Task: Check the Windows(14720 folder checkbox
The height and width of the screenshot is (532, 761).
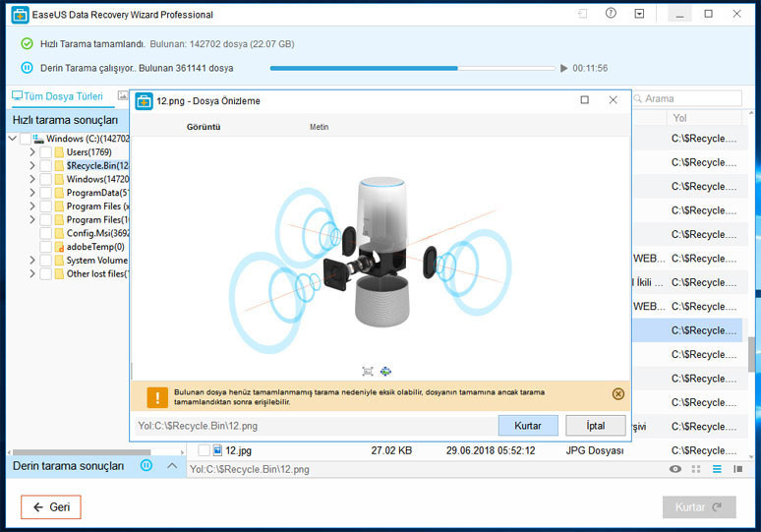Action: point(45,180)
